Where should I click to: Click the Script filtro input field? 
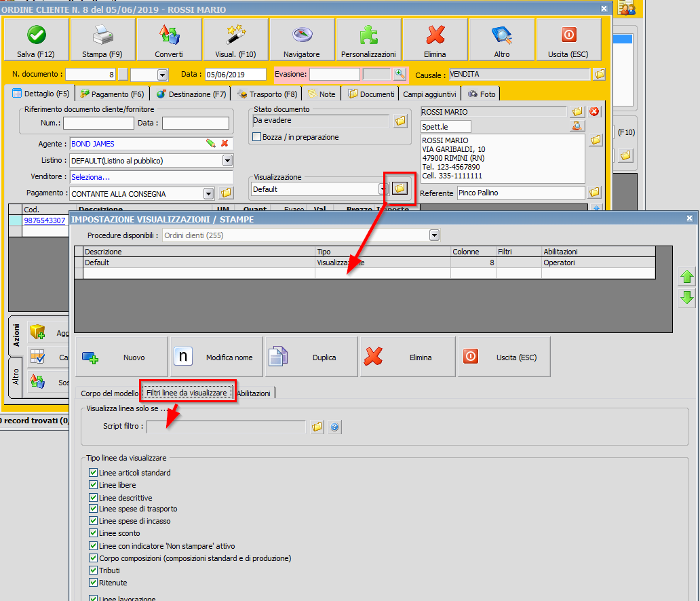(x=227, y=427)
